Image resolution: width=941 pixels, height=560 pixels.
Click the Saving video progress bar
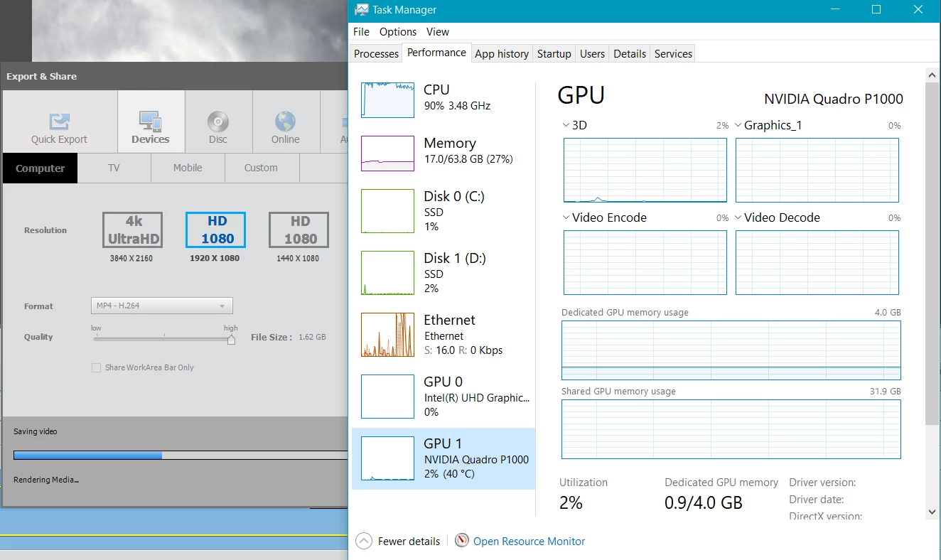coord(181,456)
